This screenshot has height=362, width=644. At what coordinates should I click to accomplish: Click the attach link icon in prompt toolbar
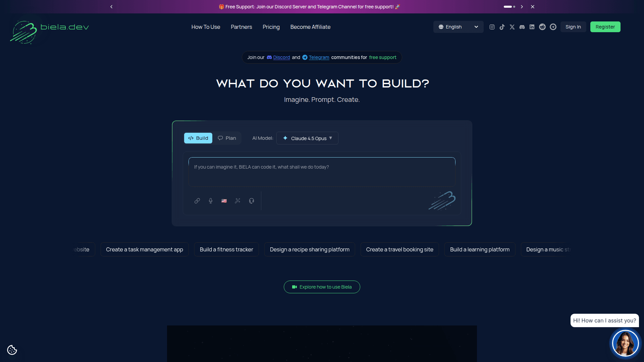pos(197,201)
